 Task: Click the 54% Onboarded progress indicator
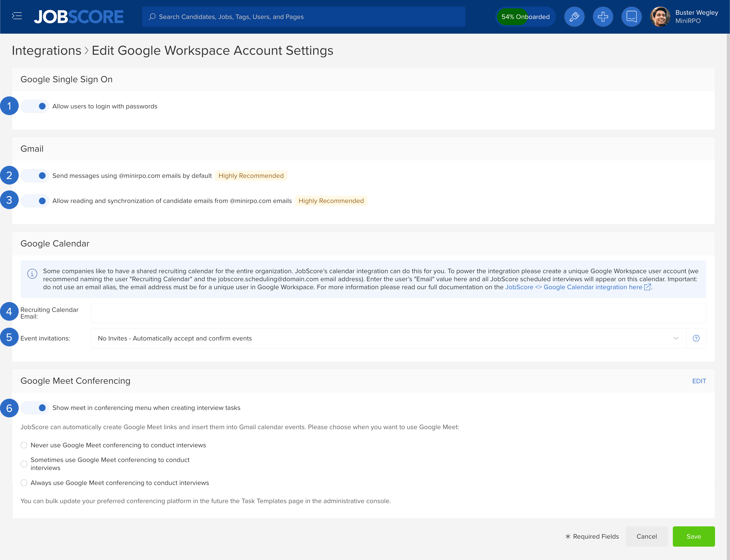(525, 17)
